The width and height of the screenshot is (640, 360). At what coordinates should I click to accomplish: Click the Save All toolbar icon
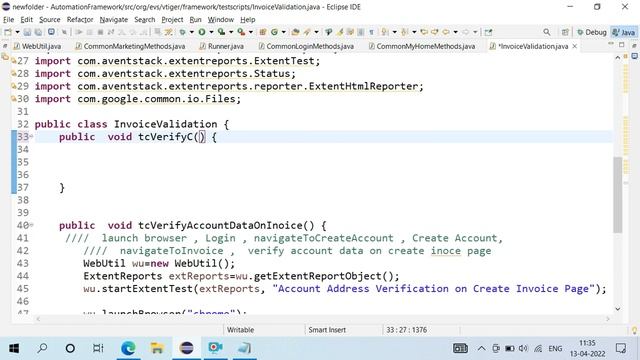38,32
